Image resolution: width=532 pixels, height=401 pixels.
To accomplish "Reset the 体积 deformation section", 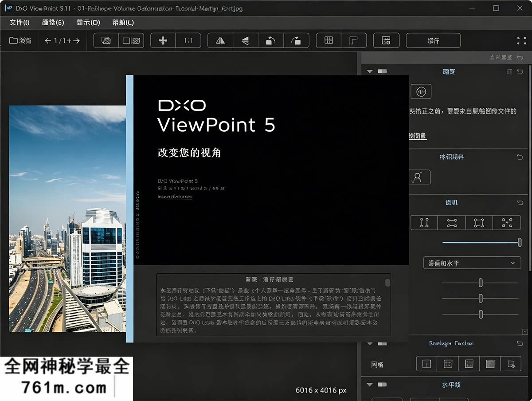I will click(x=520, y=157).
